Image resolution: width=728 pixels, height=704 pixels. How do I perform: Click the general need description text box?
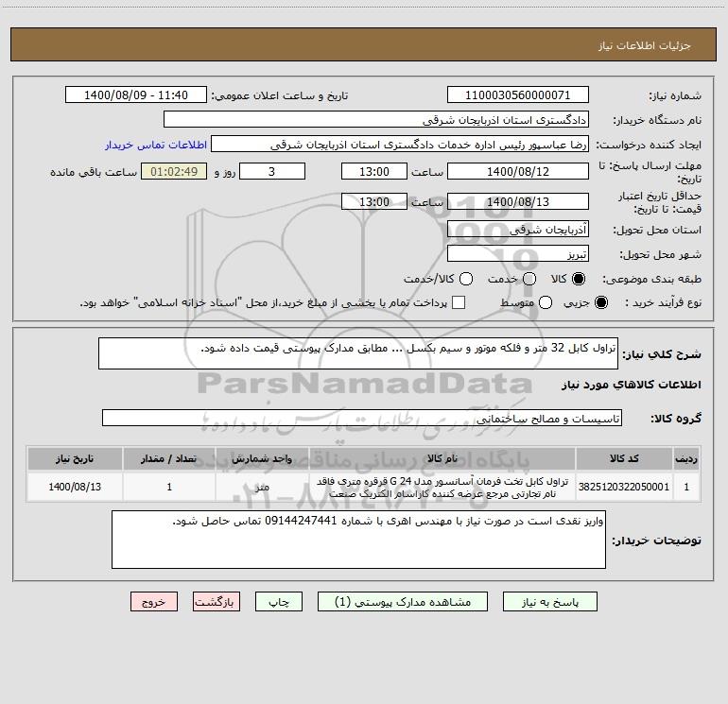click(x=358, y=353)
